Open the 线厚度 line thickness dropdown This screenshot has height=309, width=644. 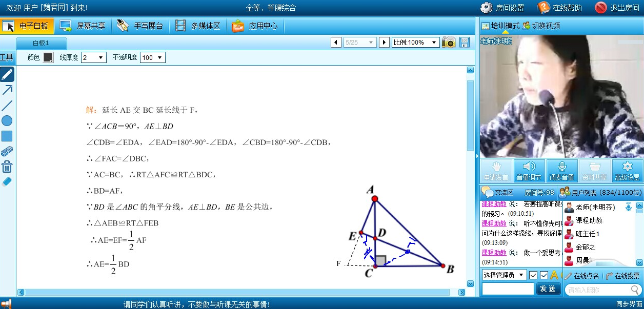coord(93,58)
